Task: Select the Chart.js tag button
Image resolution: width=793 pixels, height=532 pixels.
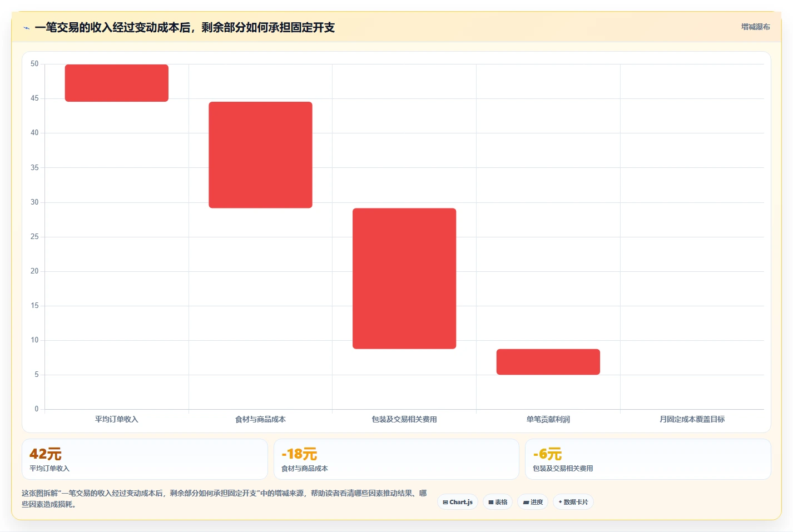Action: 458,502
